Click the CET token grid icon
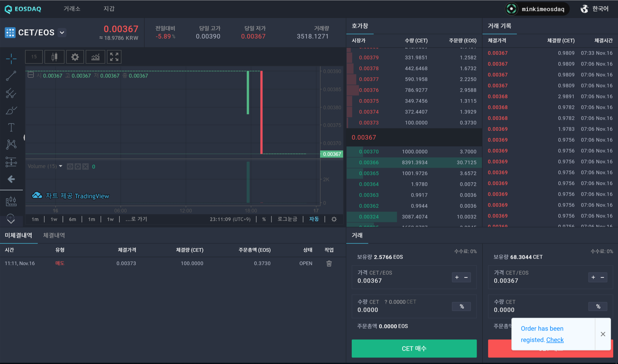Screen dimensions: 618x364 tap(10, 32)
